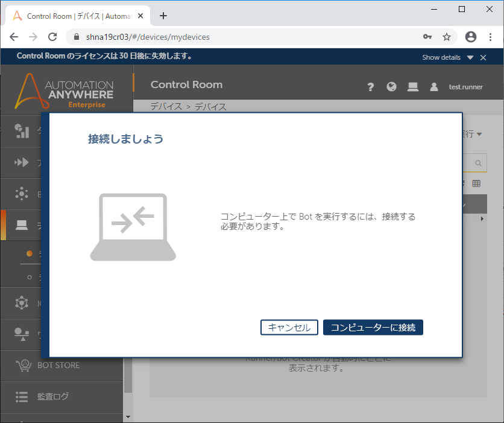
Task: Click the コンピューターに接続 button
Action: click(373, 328)
